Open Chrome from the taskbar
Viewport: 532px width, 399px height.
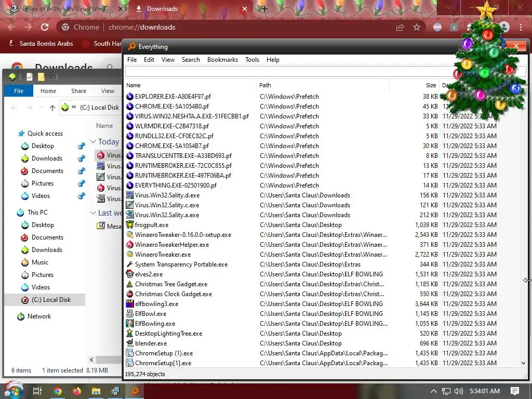point(58,391)
